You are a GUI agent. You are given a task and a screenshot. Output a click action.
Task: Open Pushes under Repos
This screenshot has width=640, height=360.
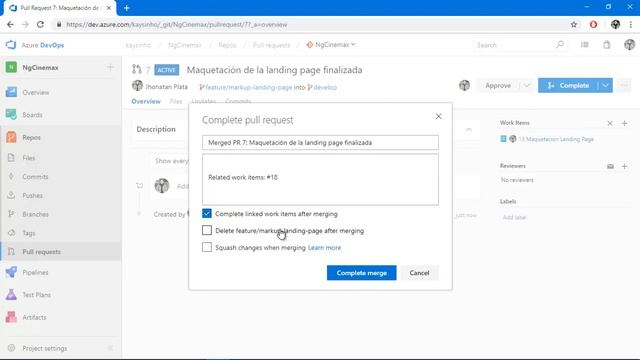(x=32, y=196)
